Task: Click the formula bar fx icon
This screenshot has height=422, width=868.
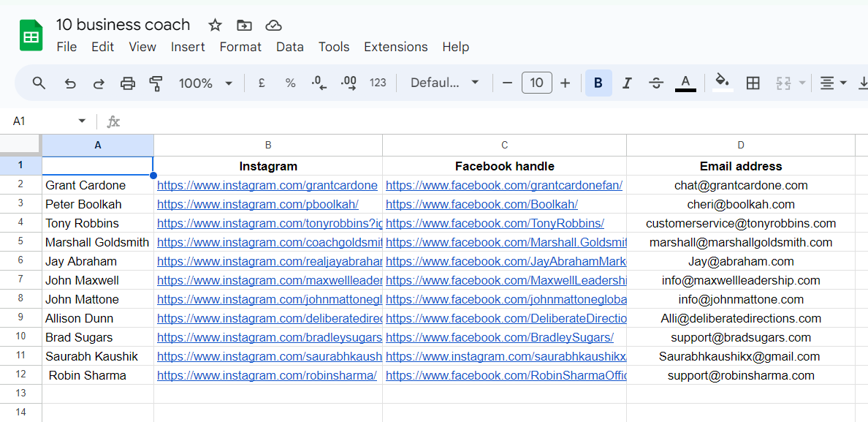Action: click(113, 121)
